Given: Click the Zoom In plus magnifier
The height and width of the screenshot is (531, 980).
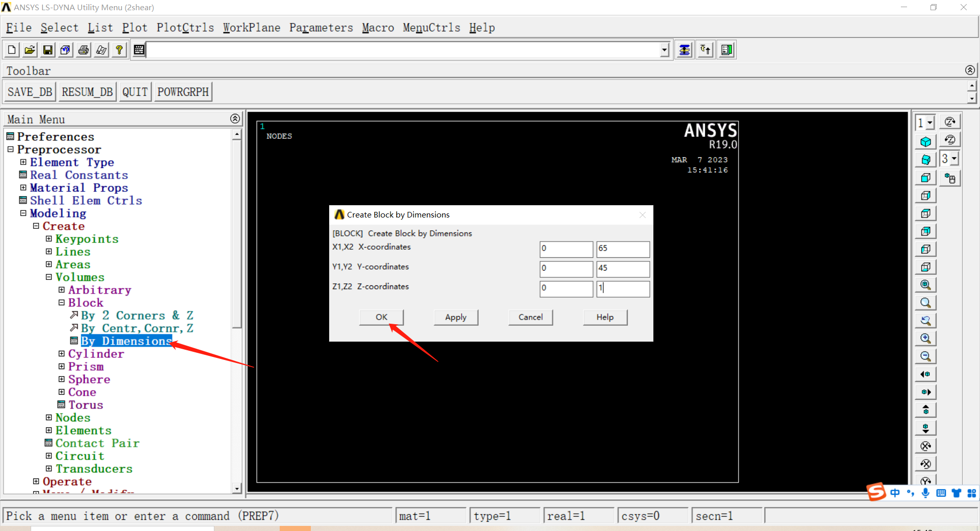Looking at the screenshot, I should 925,339.
